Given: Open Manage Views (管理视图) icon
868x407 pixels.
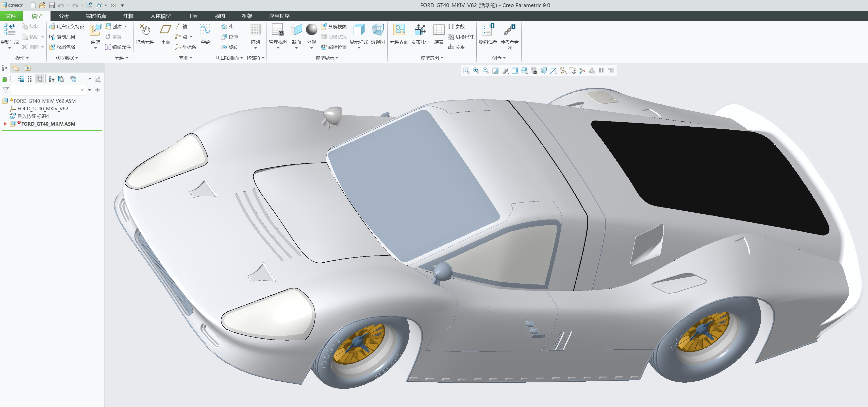Looking at the screenshot, I should point(278,30).
